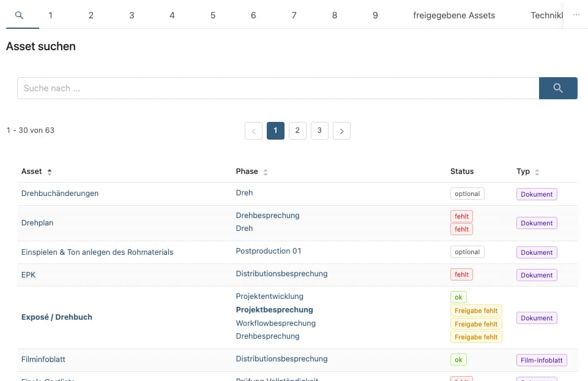
Task: Jump to results page 2
Action: 297,130
